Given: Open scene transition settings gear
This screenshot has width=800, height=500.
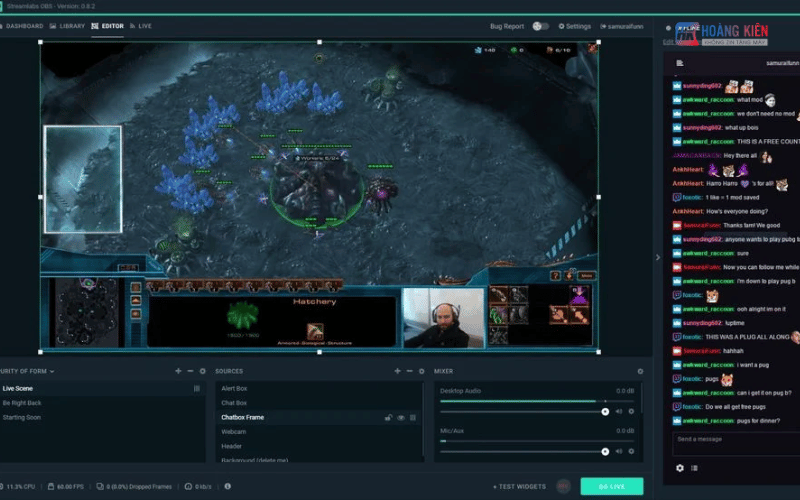Looking at the screenshot, I should click(x=203, y=371).
